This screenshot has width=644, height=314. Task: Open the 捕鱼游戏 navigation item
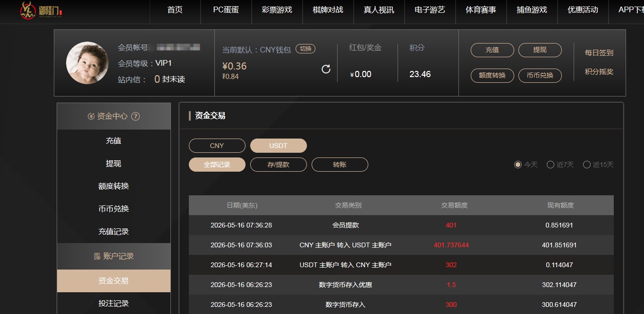pyautogui.click(x=532, y=10)
